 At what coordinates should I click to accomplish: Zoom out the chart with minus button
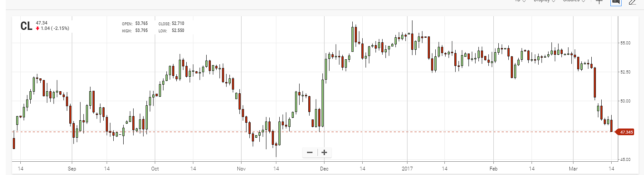click(310, 152)
